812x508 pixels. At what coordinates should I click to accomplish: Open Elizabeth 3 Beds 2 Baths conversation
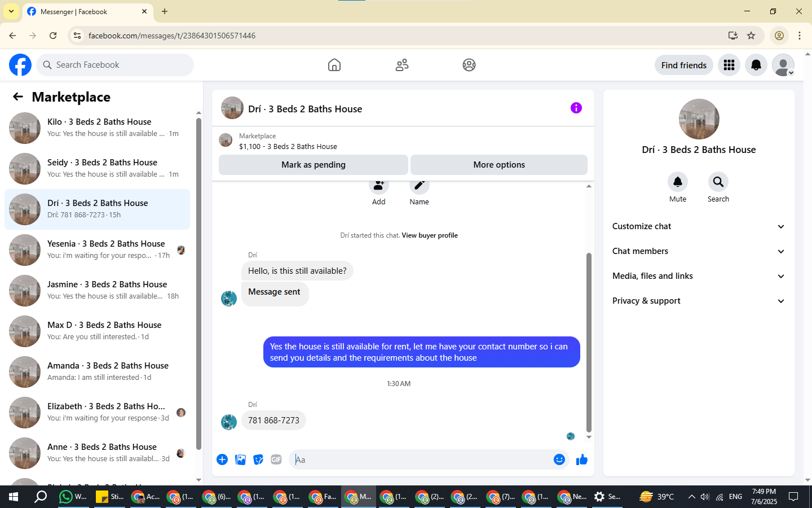pyautogui.click(x=98, y=413)
